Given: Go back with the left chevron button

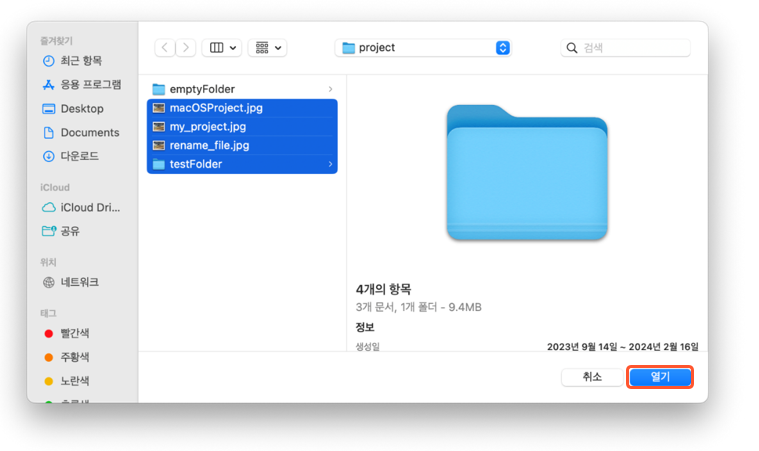Looking at the screenshot, I should click(165, 47).
